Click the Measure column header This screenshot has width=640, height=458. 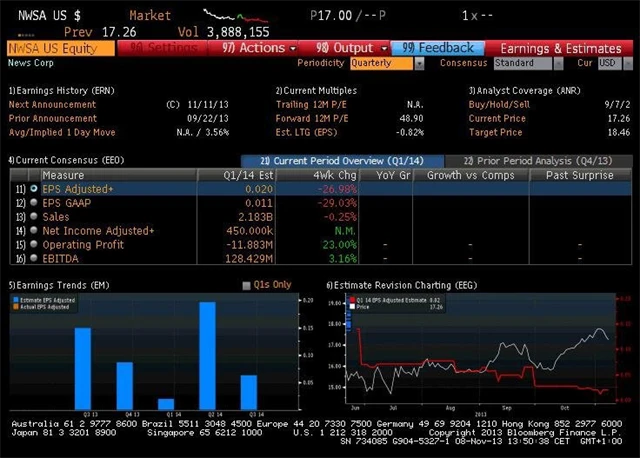pos(118,175)
